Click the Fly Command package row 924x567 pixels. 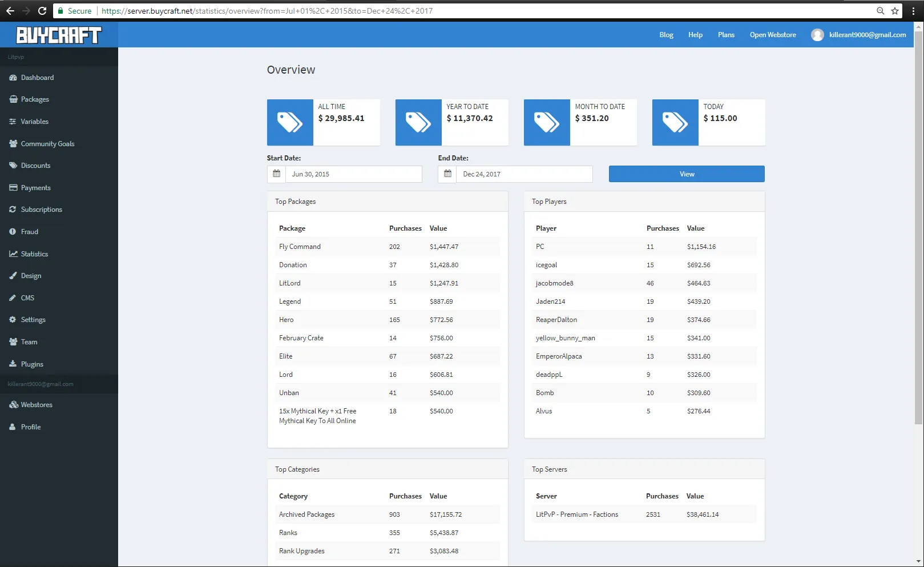tap(388, 247)
